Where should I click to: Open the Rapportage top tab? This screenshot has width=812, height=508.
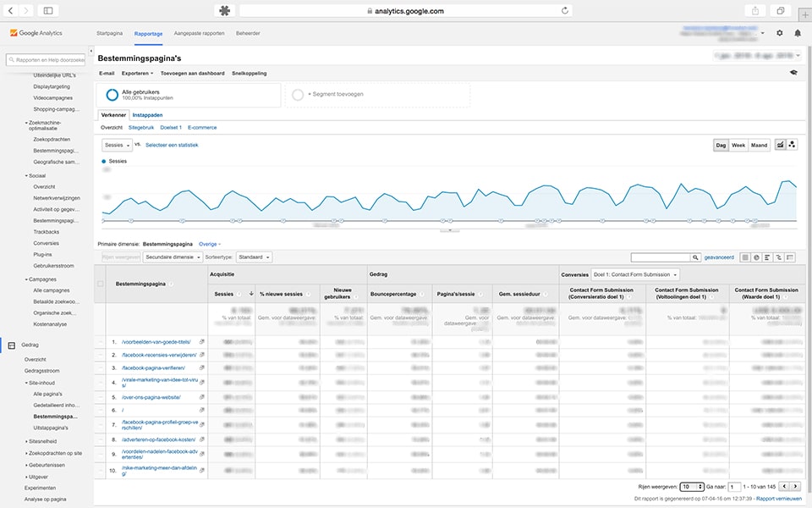(148, 34)
